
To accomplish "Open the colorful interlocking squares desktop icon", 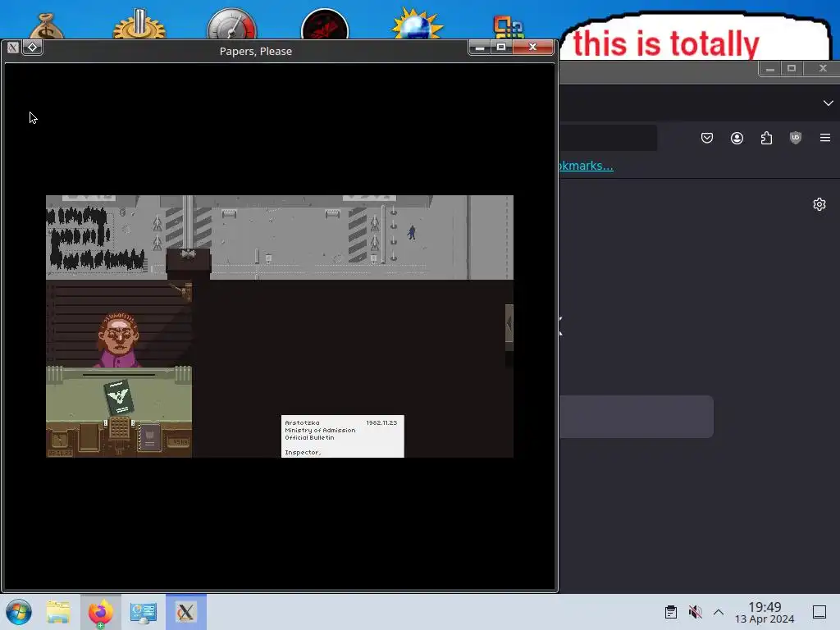I will coord(508,27).
